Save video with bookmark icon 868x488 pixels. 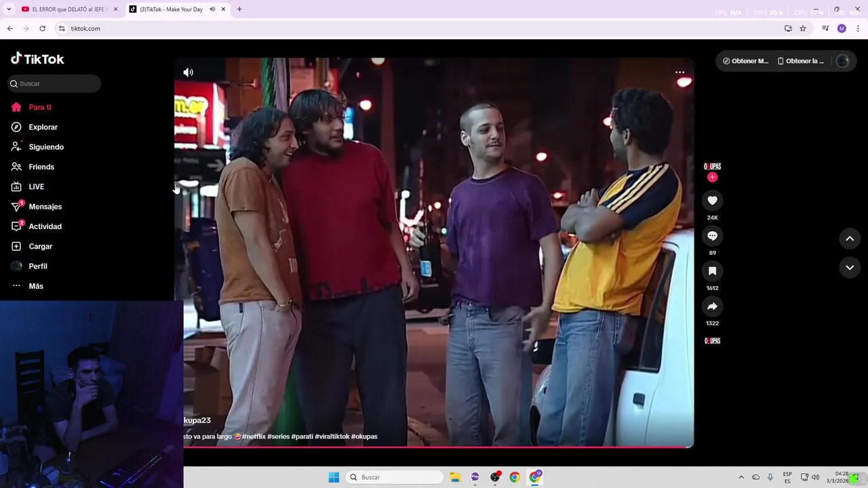tap(712, 271)
